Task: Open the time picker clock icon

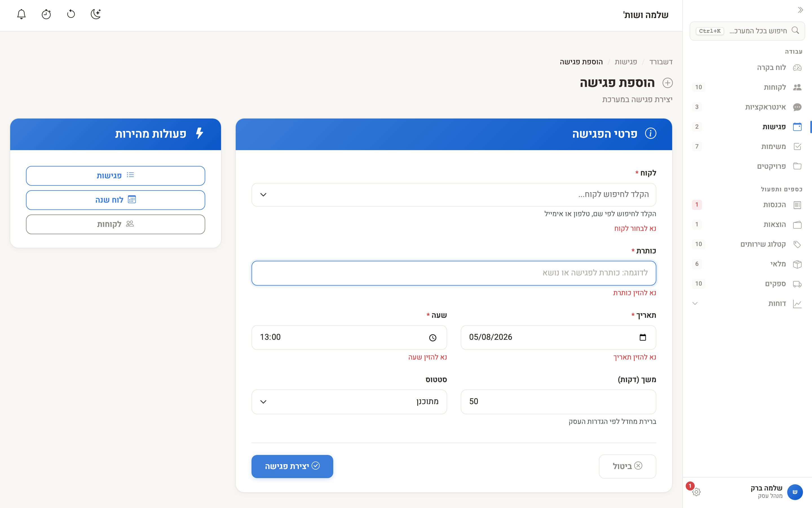Action: pos(433,338)
